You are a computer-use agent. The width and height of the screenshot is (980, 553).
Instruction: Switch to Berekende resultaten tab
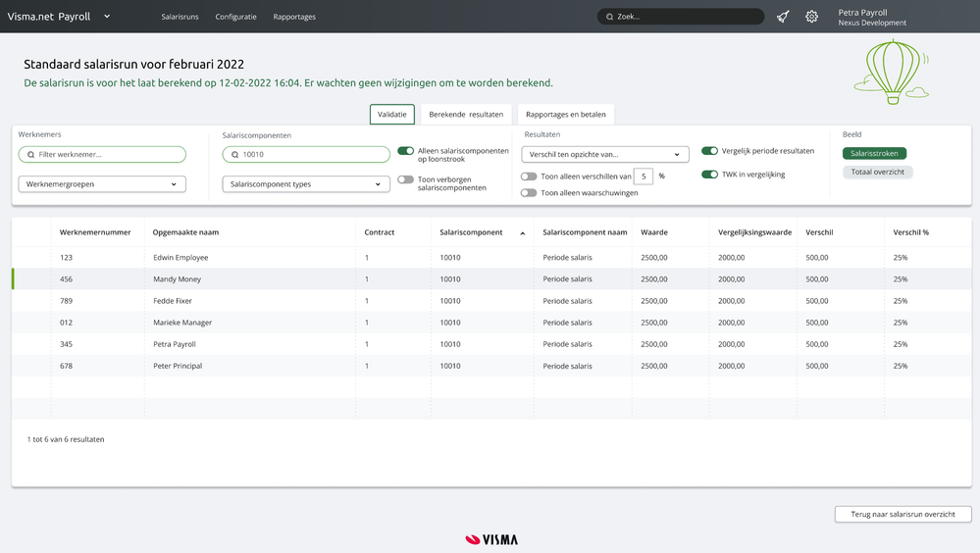click(466, 115)
